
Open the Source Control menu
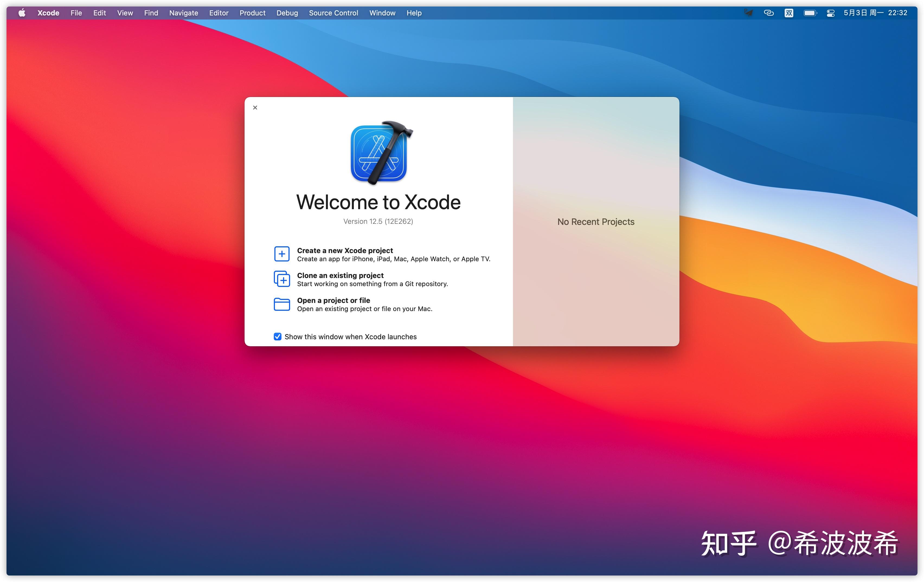click(x=333, y=13)
